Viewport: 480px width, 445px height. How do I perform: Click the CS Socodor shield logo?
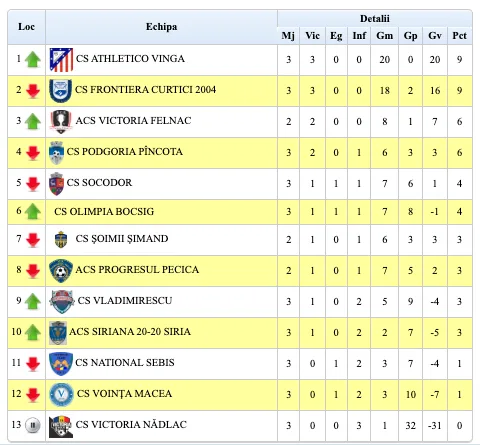point(56,184)
